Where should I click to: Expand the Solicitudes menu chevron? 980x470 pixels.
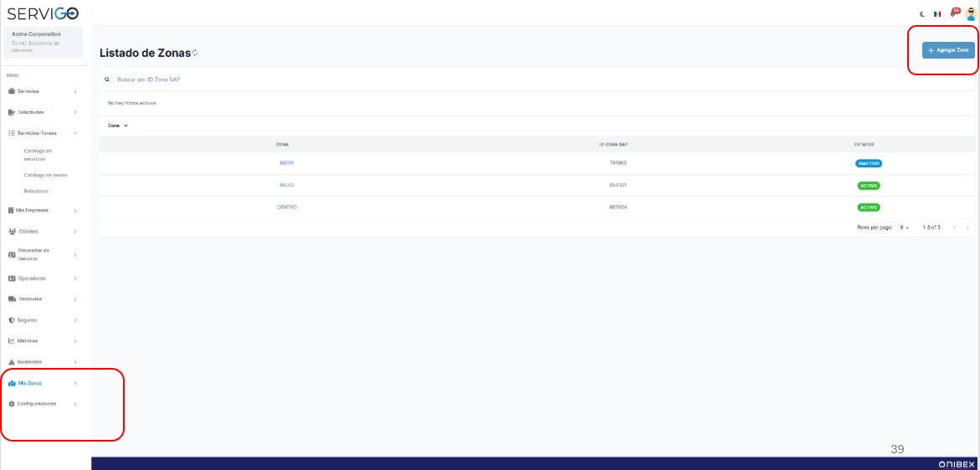point(75,112)
